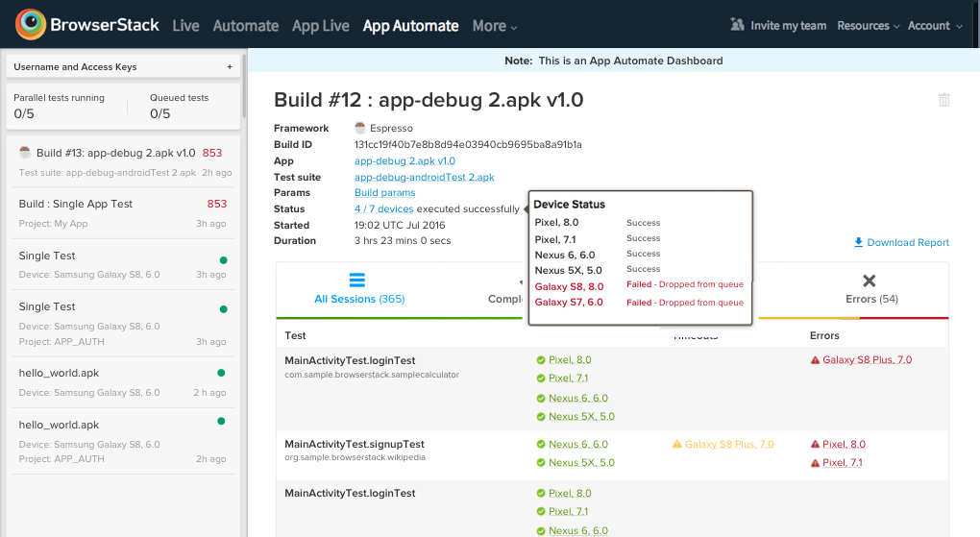Open Nexus 6, 6.0 under first loginTest
The image size is (980, 537).
[x=578, y=399]
